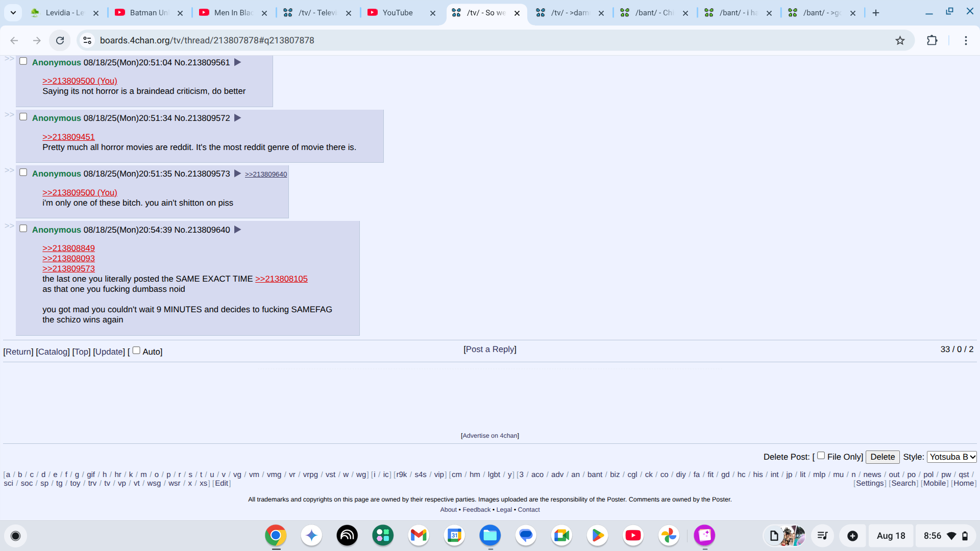This screenshot has height=551, width=980.
Task: Open YouTube app from shelf
Action: (633, 535)
